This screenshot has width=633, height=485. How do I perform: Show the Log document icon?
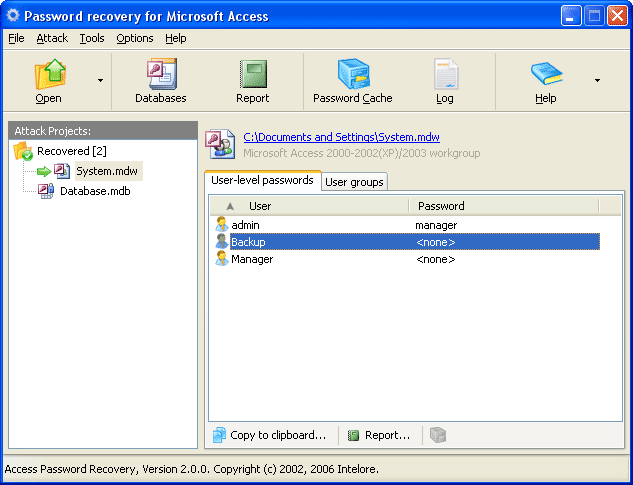[446, 74]
